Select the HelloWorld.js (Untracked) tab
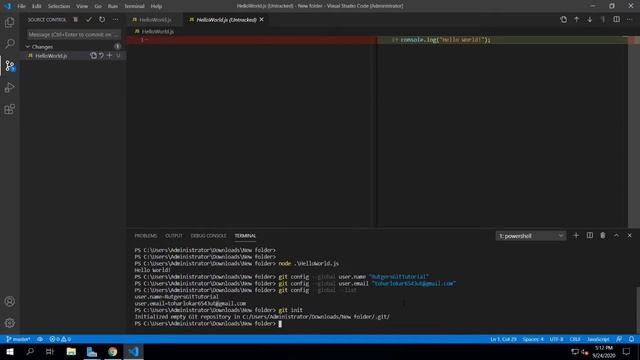This screenshot has height=360, width=640. pyautogui.click(x=226, y=20)
